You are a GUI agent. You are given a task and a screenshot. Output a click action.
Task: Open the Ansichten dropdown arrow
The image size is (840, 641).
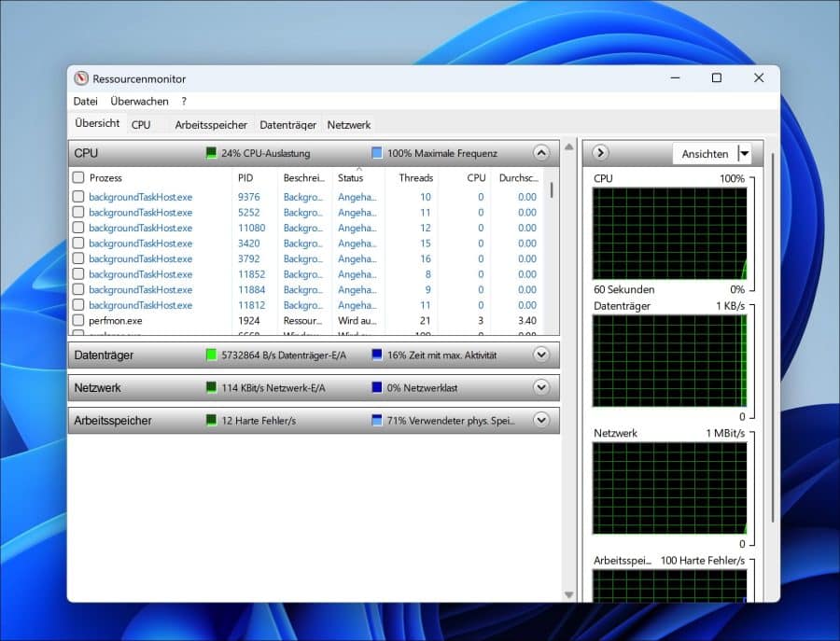744,153
